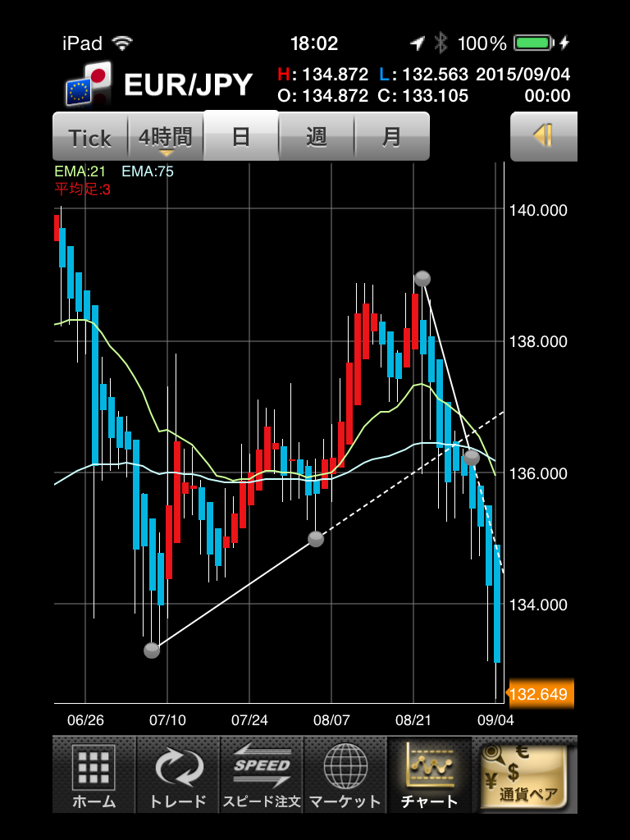Tap the 07/24 date axis label
The height and width of the screenshot is (840, 630).
[249, 720]
